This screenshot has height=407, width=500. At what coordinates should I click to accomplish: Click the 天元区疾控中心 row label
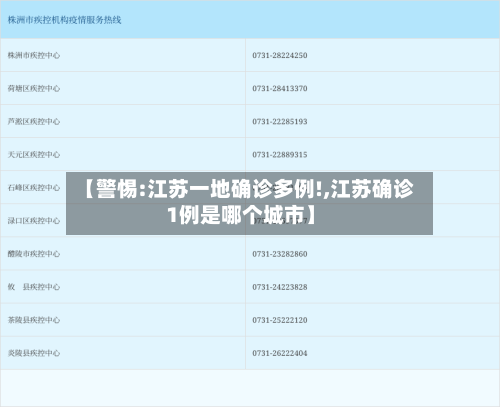(34, 154)
